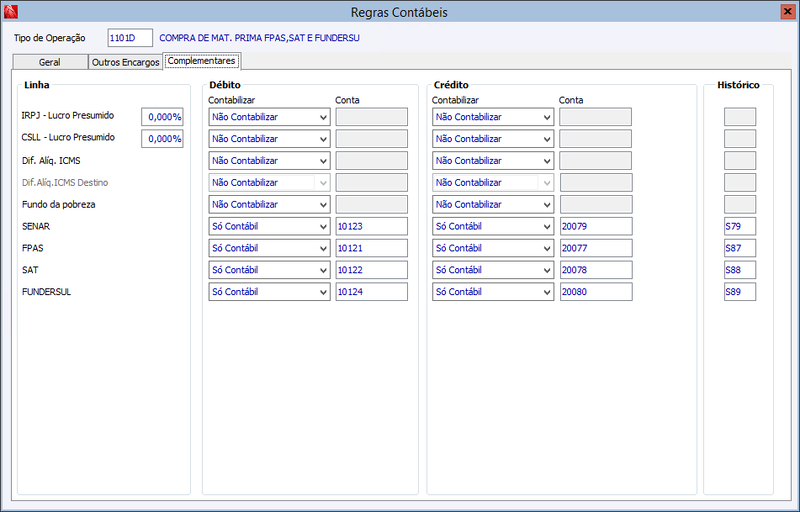Viewport: 800px width, 512px height.
Task: Click Crédito Conta field 20077 for FPAS
Action: (596, 248)
